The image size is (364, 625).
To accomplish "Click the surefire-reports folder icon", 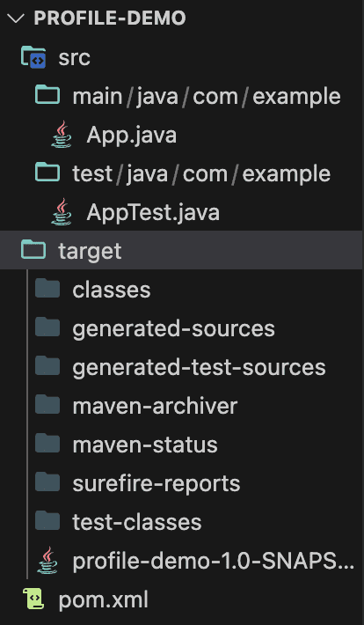I will [47, 482].
